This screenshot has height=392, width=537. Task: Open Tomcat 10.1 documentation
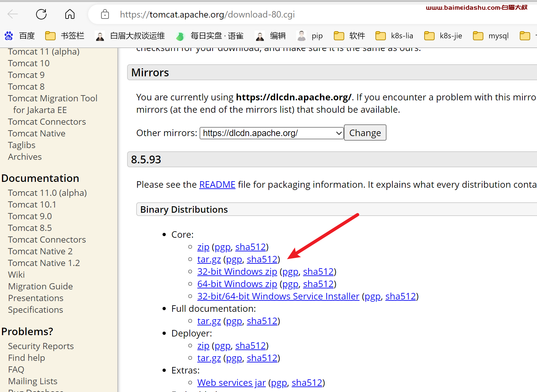(32, 205)
